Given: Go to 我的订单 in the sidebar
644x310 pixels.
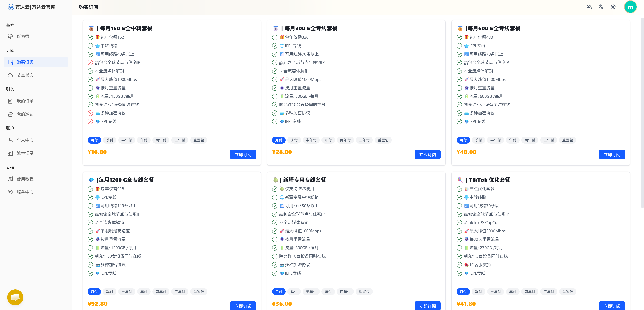Looking at the screenshot, I should [x=36, y=101].
